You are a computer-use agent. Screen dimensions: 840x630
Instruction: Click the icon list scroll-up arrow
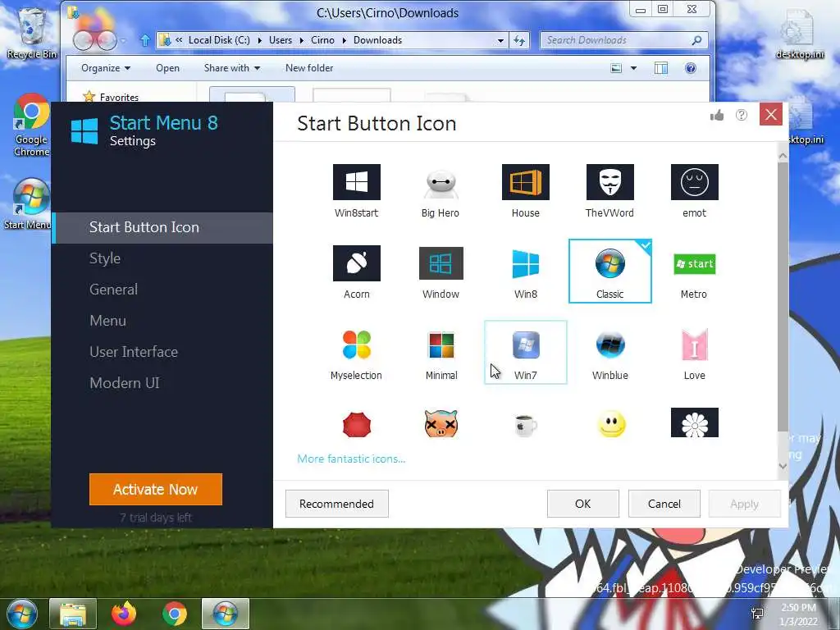pos(783,156)
